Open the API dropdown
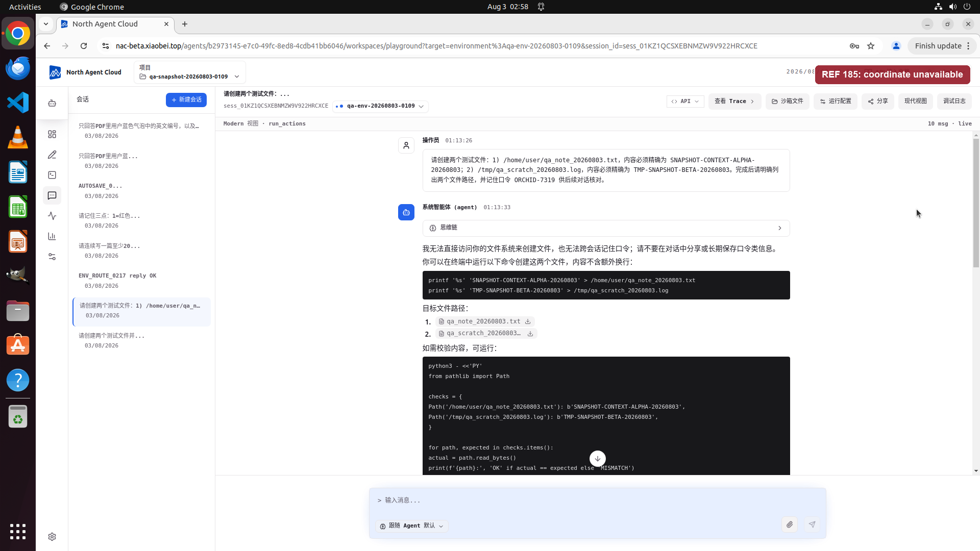980x551 pixels. pos(685,102)
